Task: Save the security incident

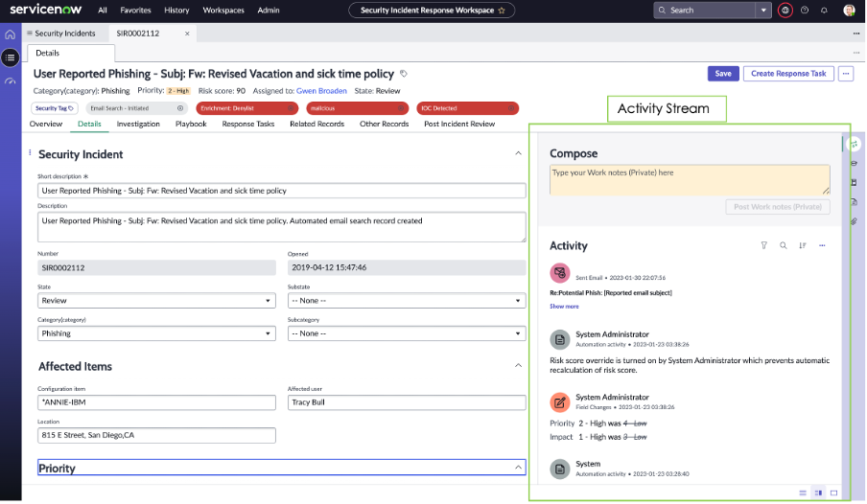Action: [x=723, y=74]
